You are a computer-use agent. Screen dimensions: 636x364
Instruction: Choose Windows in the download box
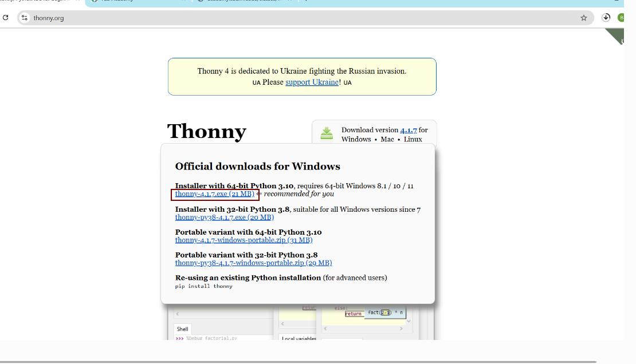(x=356, y=139)
